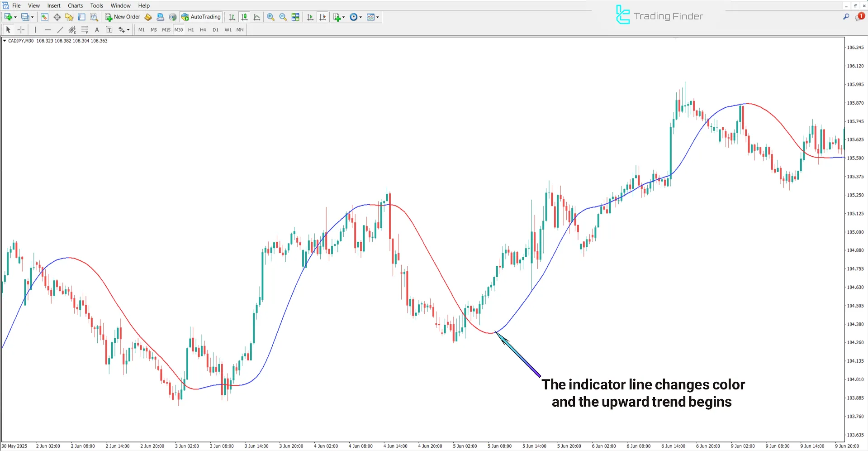Select the crosshair tool

click(21, 29)
